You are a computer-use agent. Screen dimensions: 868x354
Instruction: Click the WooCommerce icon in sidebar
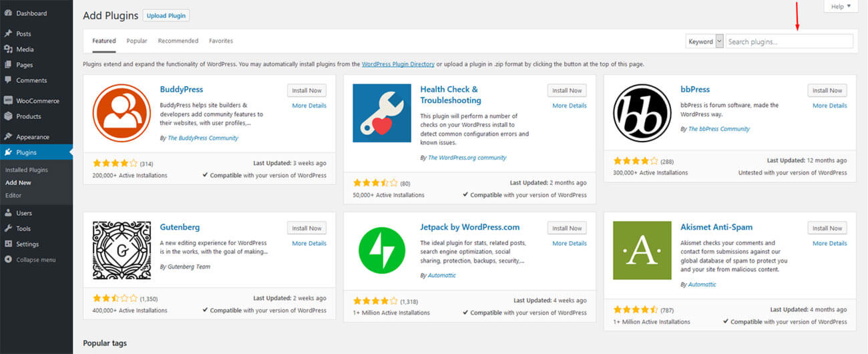pyautogui.click(x=8, y=101)
